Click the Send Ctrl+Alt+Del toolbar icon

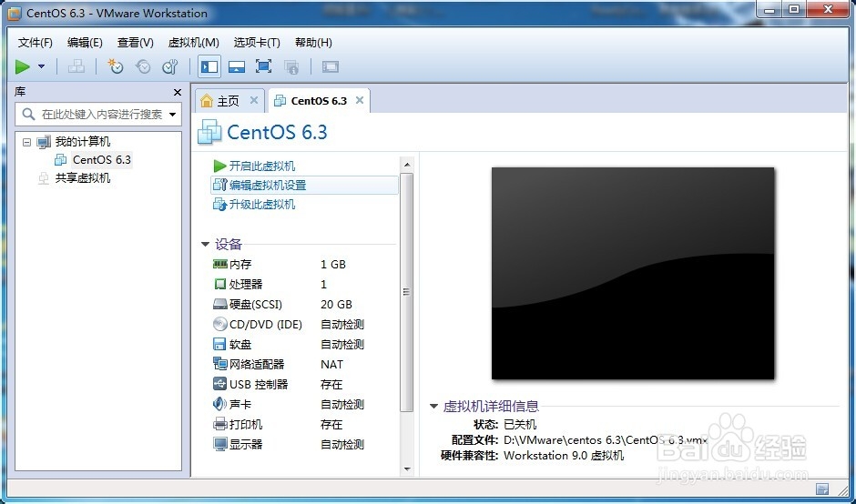click(x=76, y=67)
